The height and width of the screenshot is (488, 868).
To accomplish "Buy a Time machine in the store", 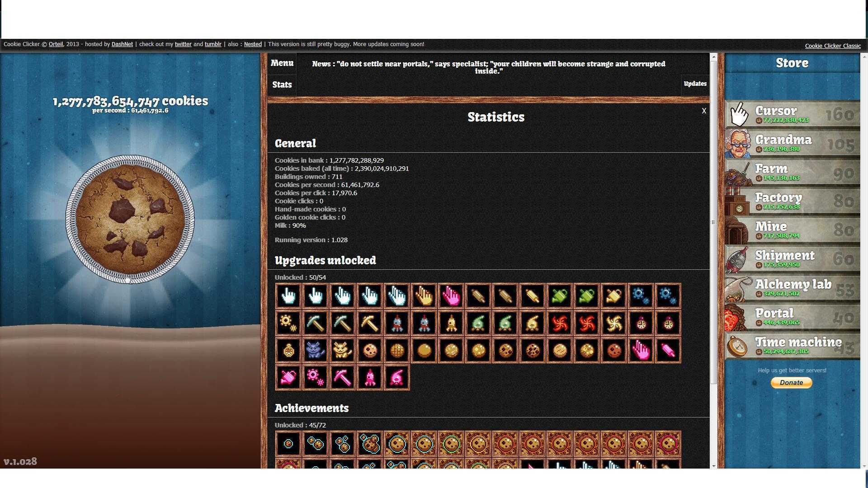I will click(793, 346).
